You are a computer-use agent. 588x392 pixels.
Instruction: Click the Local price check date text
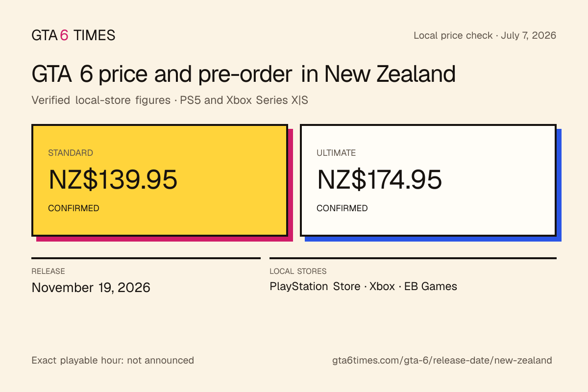click(x=485, y=36)
